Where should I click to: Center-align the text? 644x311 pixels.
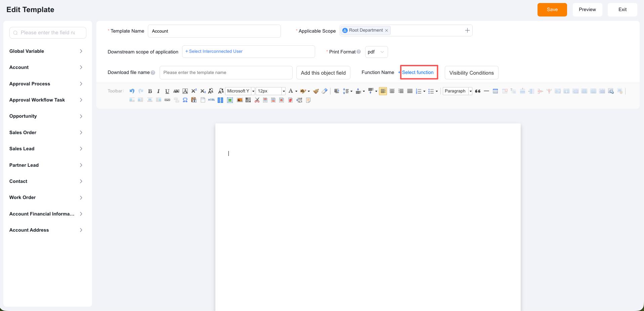[x=392, y=91]
